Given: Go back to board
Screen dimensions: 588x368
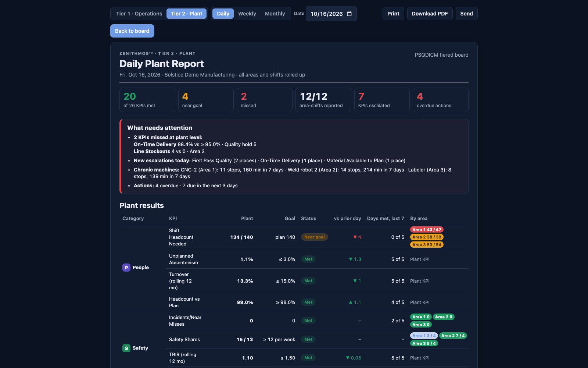Looking at the screenshot, I should (132, 31).
